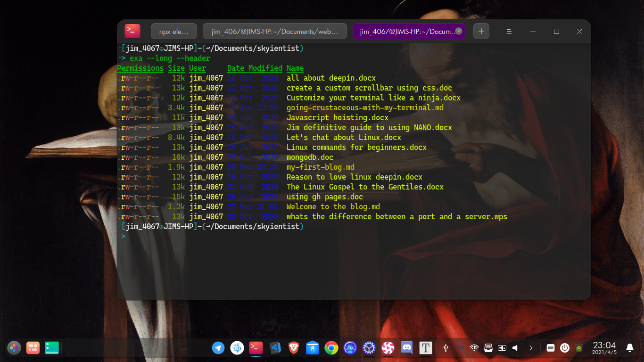Open the terminal hamburger menu

(509, 31)
